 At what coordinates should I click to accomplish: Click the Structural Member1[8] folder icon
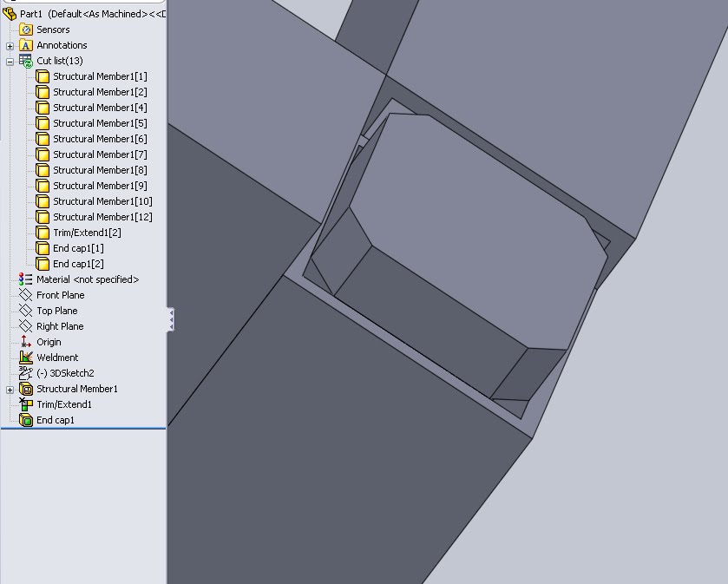click(x=43, y=170)
